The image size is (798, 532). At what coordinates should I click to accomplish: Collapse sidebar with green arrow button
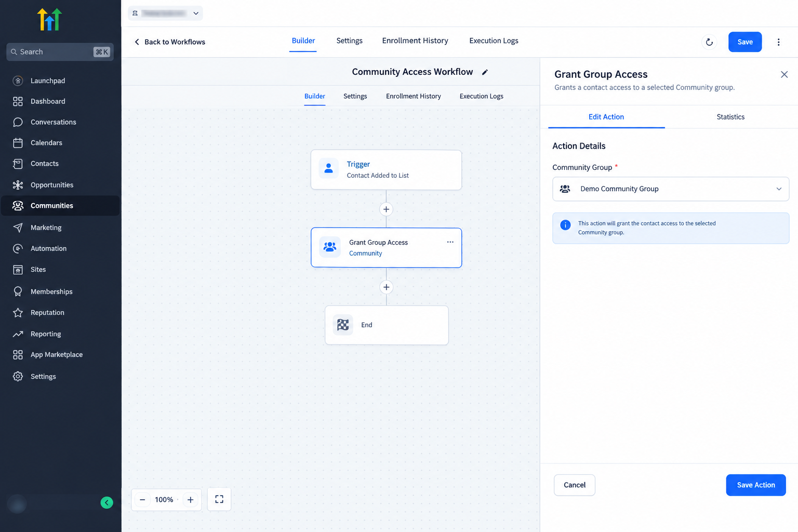[x=107, y=502]
